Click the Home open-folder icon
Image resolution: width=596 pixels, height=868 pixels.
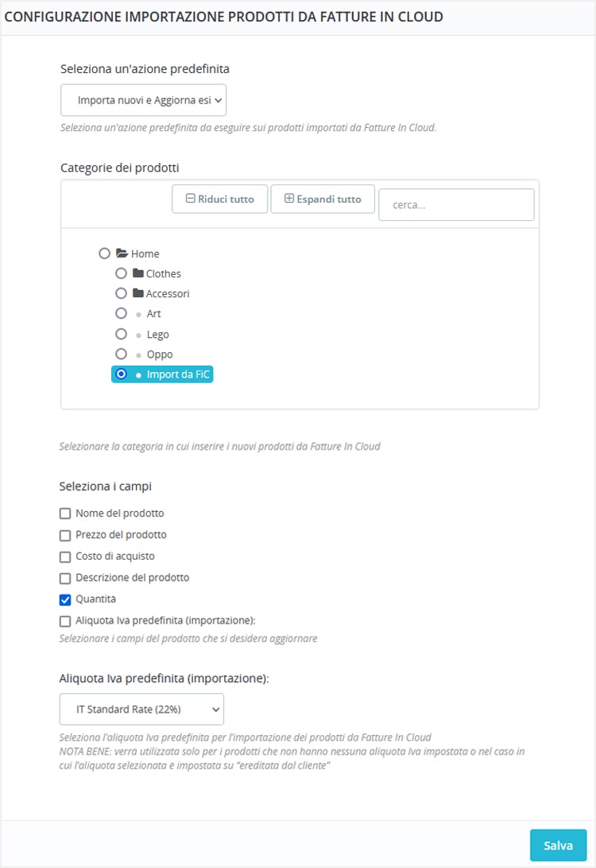[122, 254]
